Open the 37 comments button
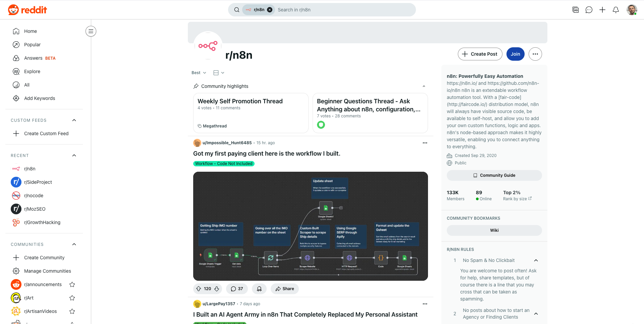The image size is (644, 324). pos(237,289)
